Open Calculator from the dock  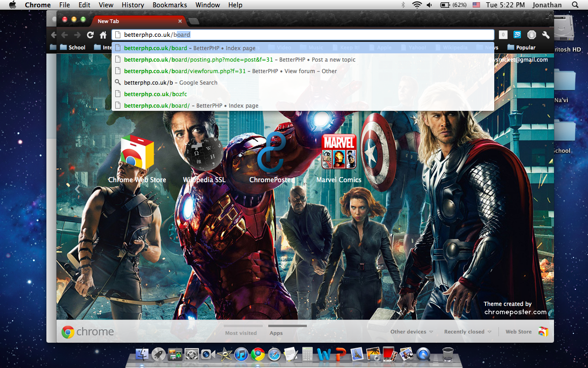click(x=307, y=354)
